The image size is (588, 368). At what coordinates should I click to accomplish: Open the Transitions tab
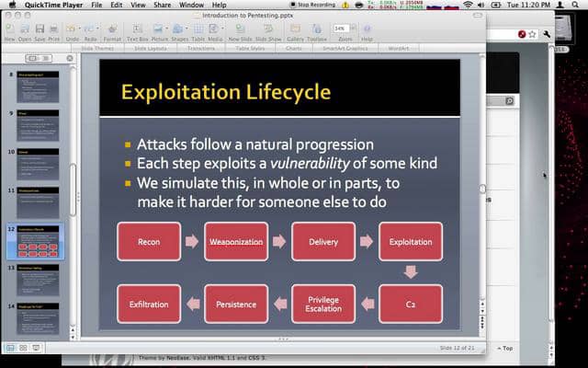pyautogui.click(x=201, y=49)
